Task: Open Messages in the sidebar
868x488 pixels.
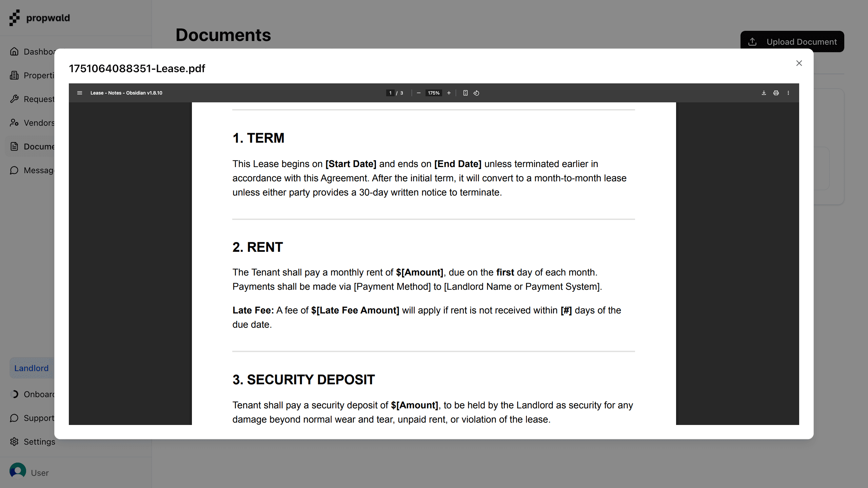Action: click(14, 170)
